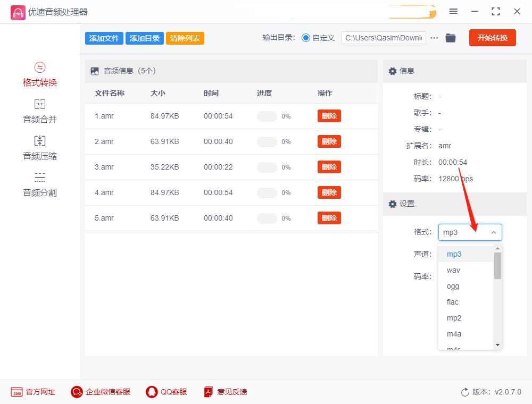Open the output directory folder picker icon
Image resolution: width=532 pixels, height=404 pixels.
[x=451, y=38]
